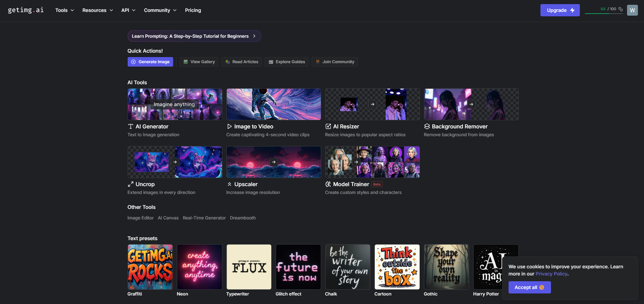Click the AI Resizer icon
The height and width of the screenshot is (304, 644).
click(328, 126)
